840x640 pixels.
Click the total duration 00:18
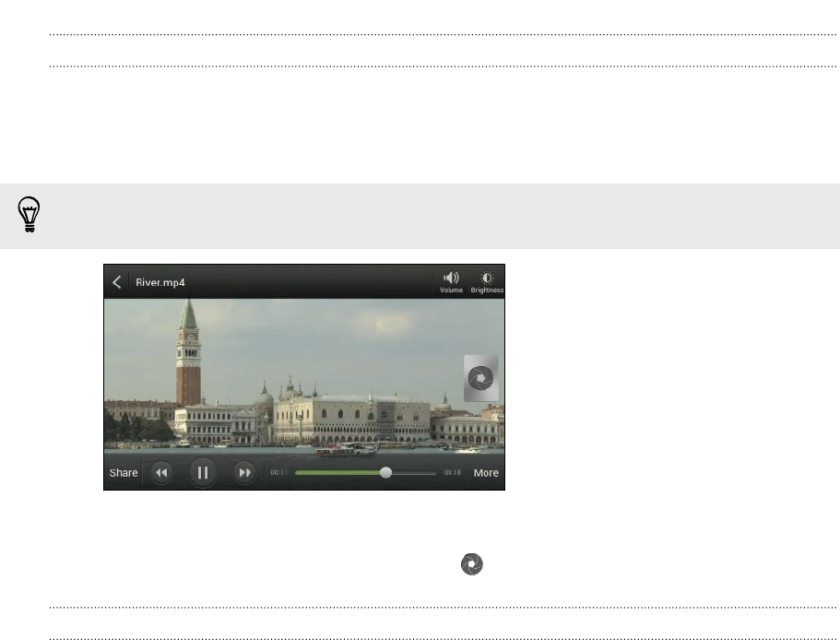pos(452,472)
